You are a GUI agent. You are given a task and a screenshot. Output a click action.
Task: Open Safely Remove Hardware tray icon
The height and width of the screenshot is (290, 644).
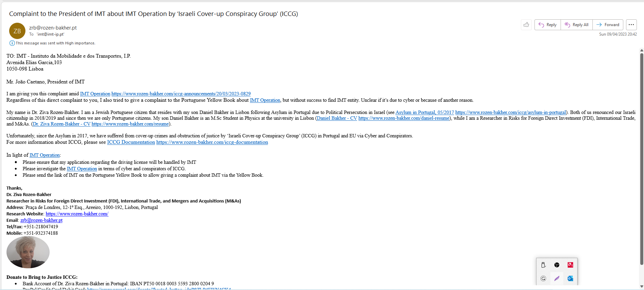coord(543,265)
